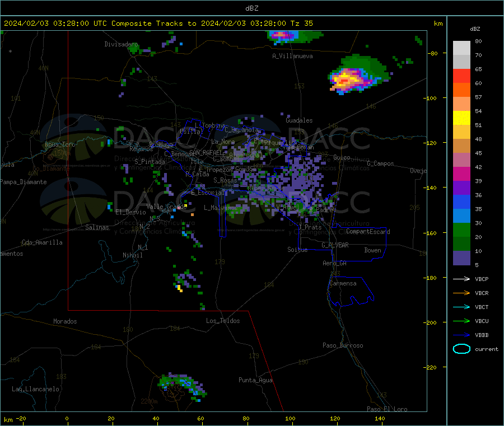504x426 pixels.
Task: Click the blue VBBB arrow in the legend
Action: tap(461, 335)
